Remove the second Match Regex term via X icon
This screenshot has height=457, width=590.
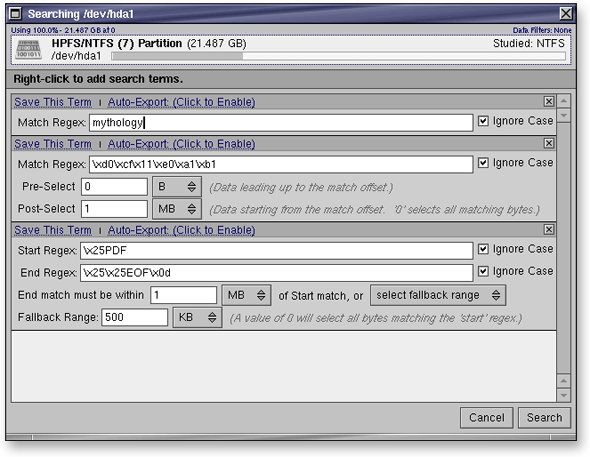click(549, 143)
